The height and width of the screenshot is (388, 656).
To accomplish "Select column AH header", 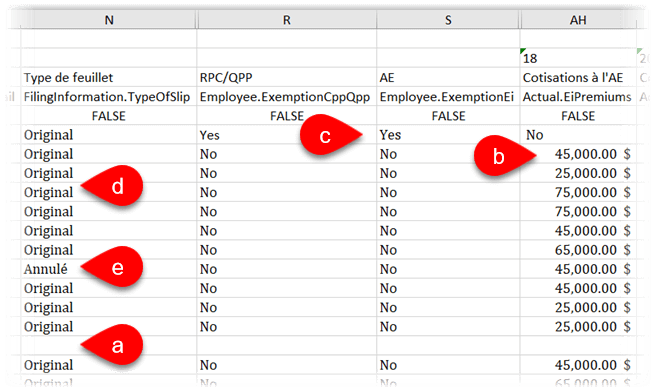I will pyautogui.click(x=578, y=20).
